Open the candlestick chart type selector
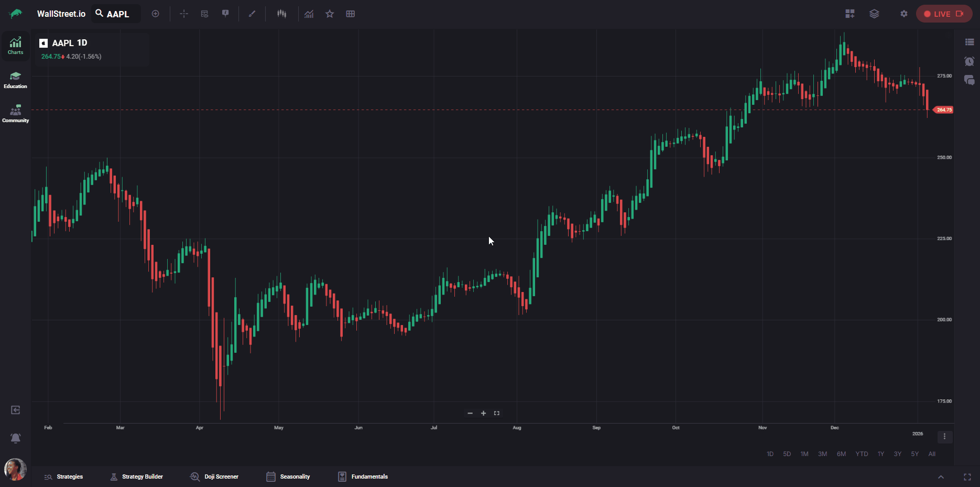 282,14
